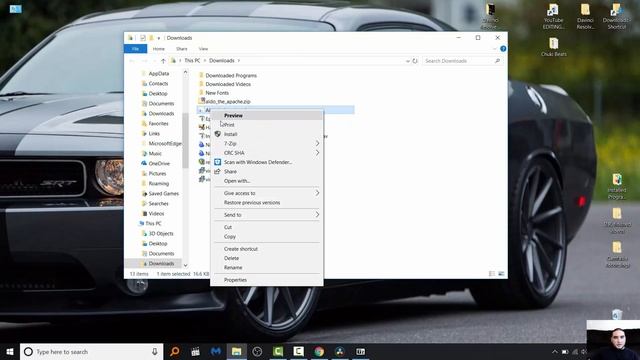Click the refresh icon in address bar
This screenshot has height=360, width=640.
415,61
